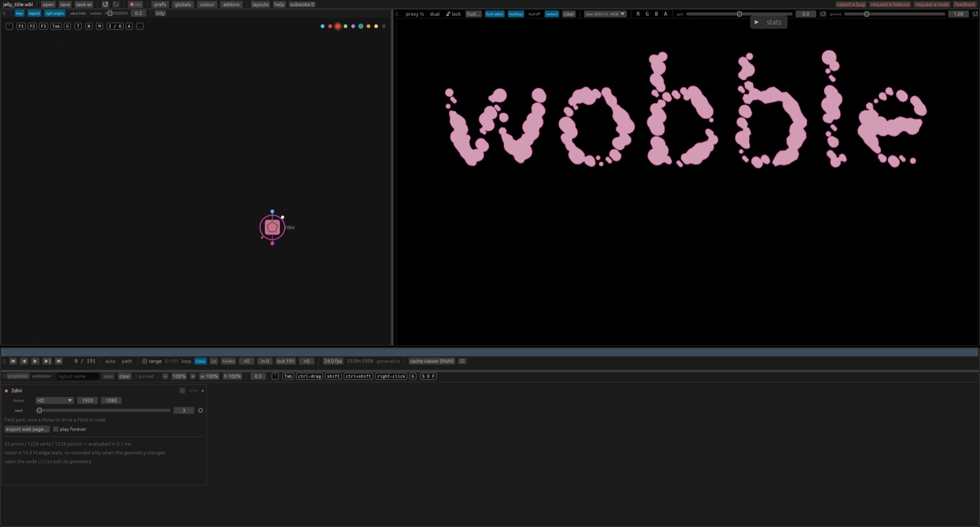The image size is (980, 527).
Task: Click the undo arrow icon
Action: point(105,4)
